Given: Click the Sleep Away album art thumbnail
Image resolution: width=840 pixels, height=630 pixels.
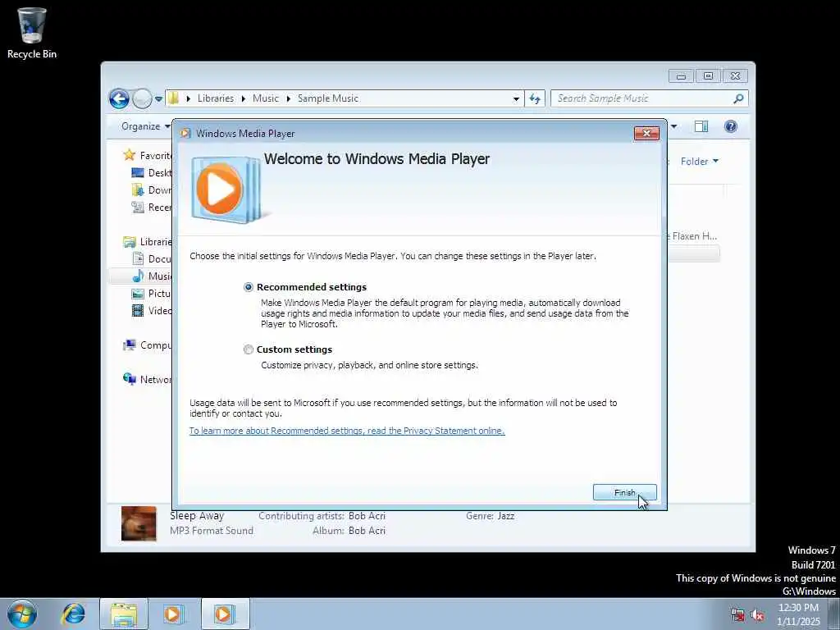Looking at the screenshot, I should [139, 523].
